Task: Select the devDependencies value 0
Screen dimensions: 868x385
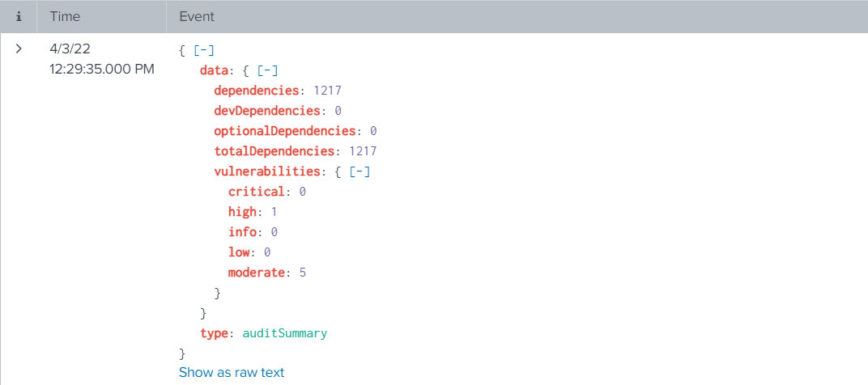Action: pyautogui.click(x=338, y=111)
